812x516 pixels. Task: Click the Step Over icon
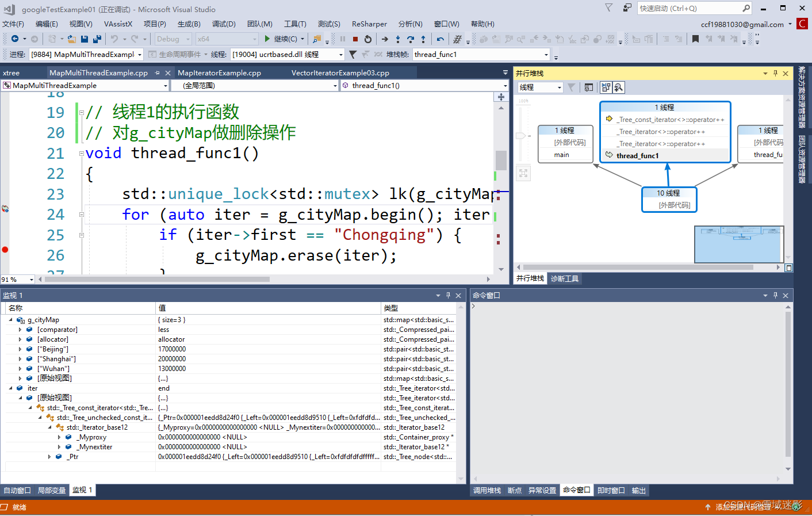[411, 39]
